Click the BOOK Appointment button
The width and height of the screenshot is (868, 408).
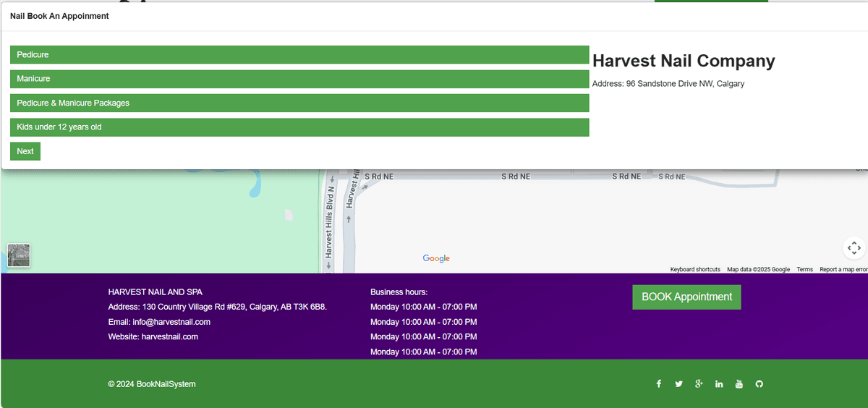pyautogui.click(x=686, y=297)
